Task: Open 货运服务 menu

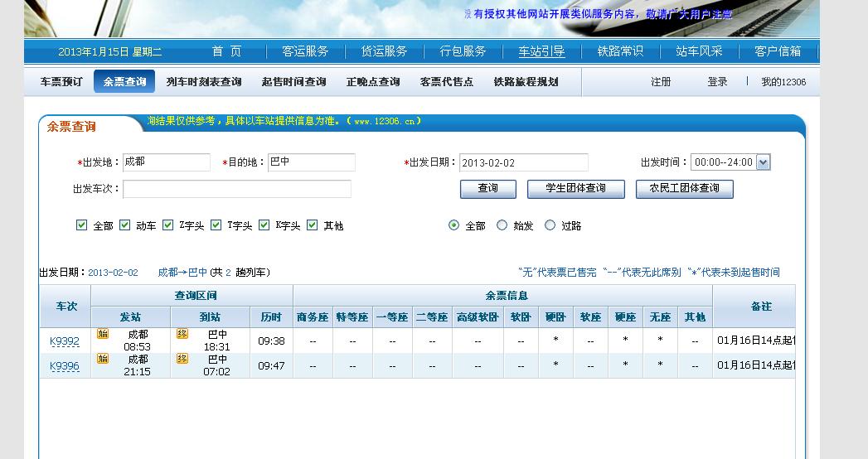Action: (x=384, y=51)
